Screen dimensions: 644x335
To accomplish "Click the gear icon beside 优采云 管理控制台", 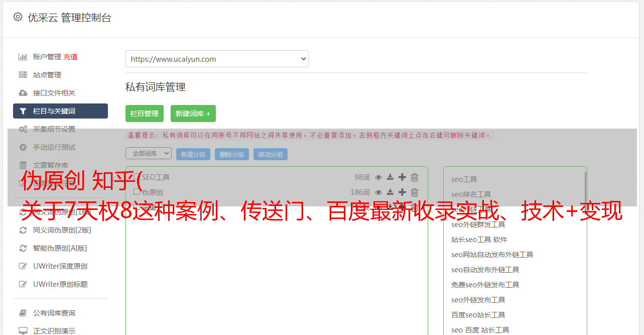I will pyautogui.click(x=18, y=17).
